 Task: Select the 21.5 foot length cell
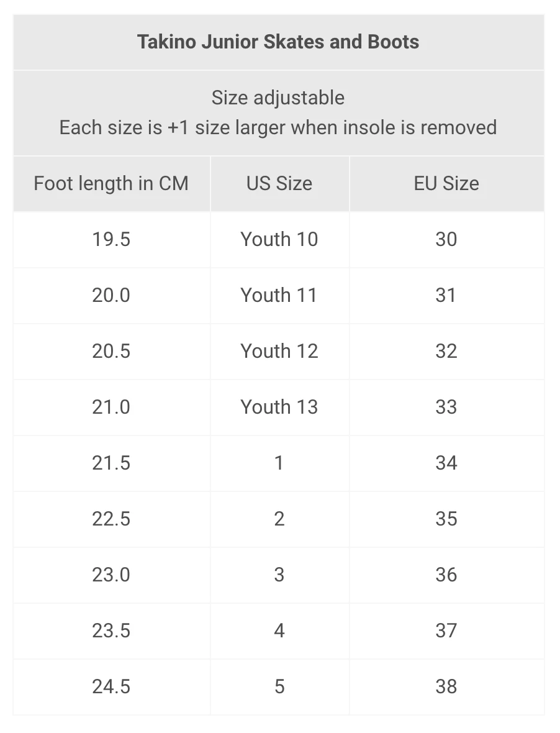111,463
